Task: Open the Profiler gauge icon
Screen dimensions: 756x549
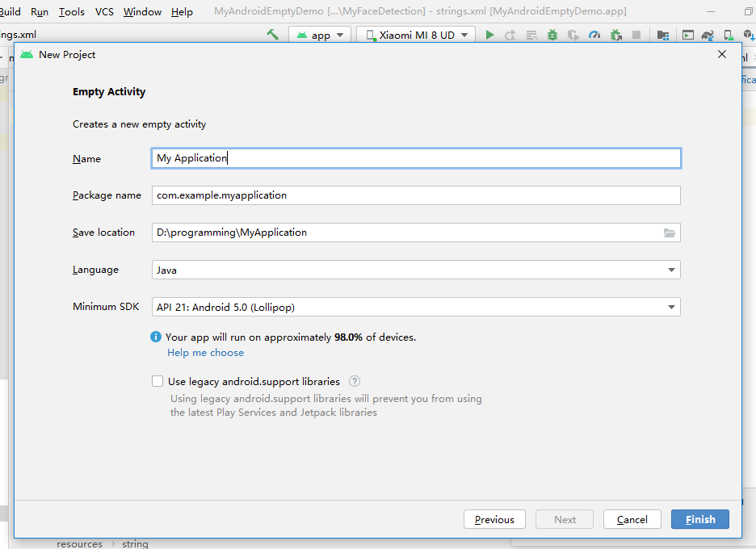Action: click(x=594, y=35)
